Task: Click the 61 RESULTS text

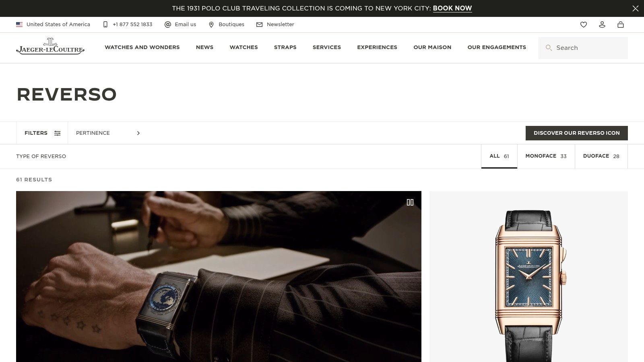Action: click(34, 180)
